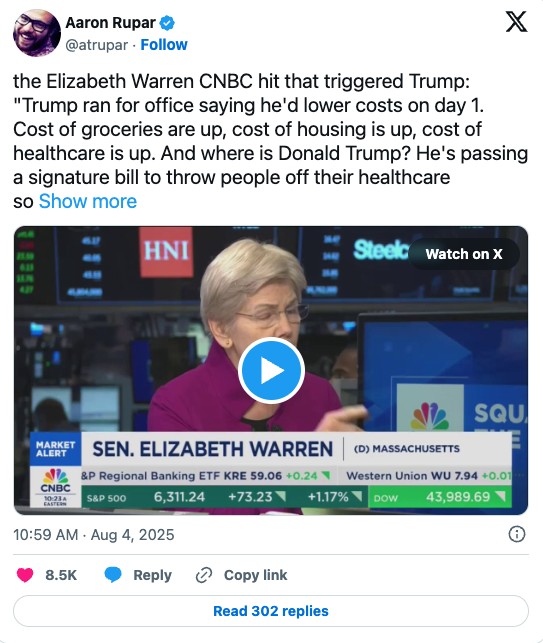This screenshot has height=643, width=543.
Task: Open the 10:59 AM Aug 4, 2025 timestamp
Action: [x=94, y=535]
